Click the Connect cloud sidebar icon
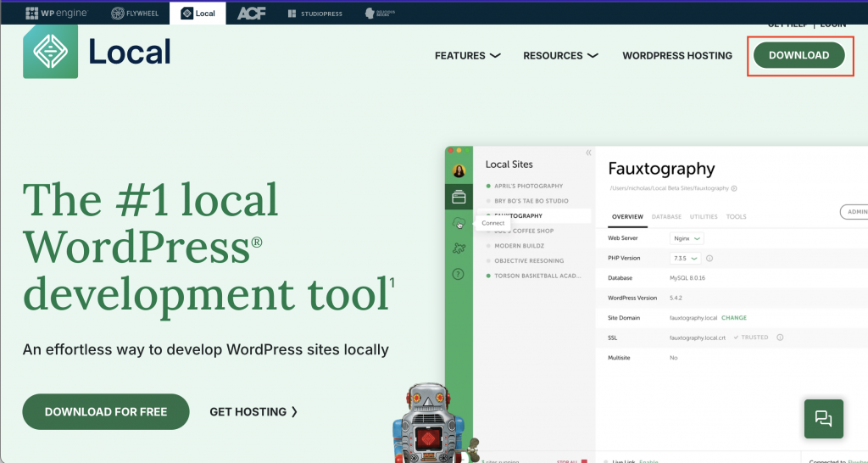The width and height of the screenshot is (868, 463). pyautogui.click(x=459, y=223)
